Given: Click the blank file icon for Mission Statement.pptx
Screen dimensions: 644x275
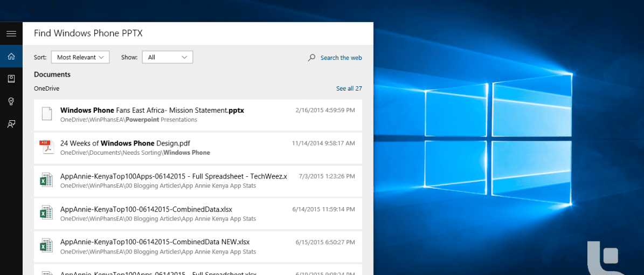Looking at the screenshot, I should pos(47,114).
